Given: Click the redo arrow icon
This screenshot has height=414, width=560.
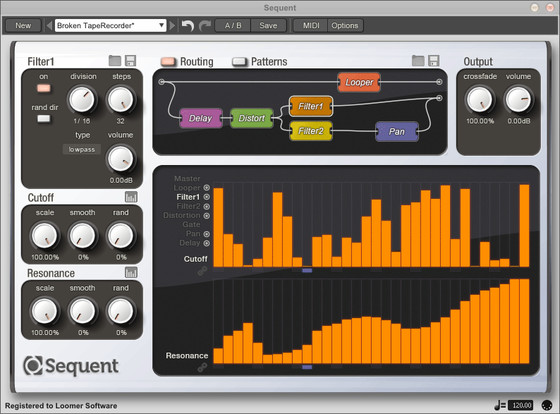Looking at the screenshot, I should [205, 26].
